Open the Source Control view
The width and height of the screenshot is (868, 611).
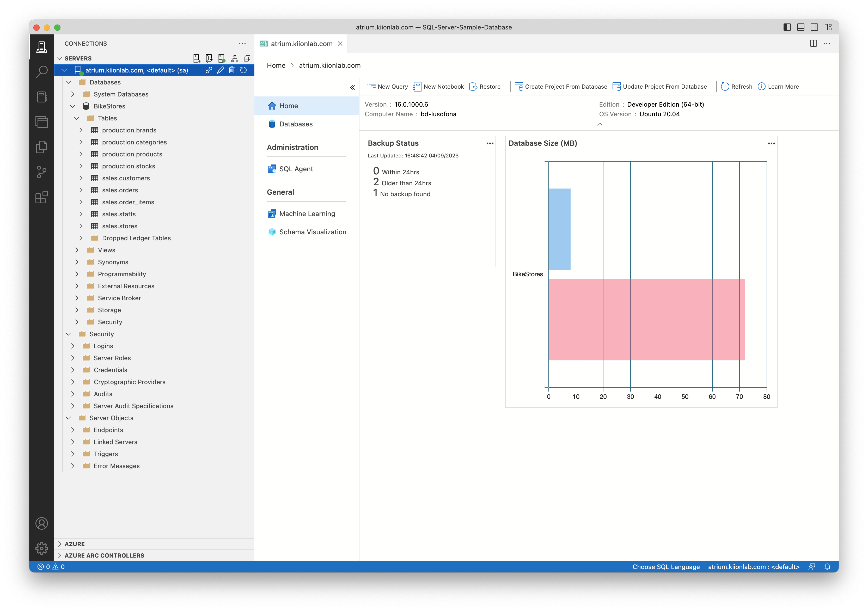tap(42, 172)
